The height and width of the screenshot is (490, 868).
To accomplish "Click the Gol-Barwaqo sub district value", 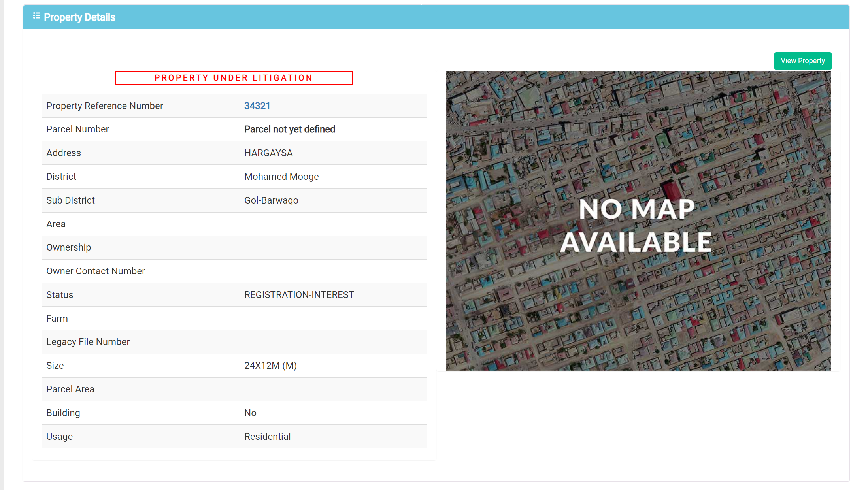I will 271,200.
